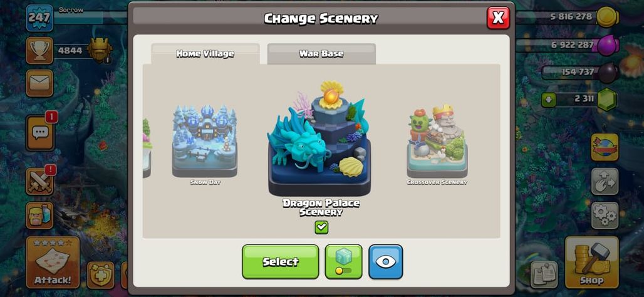Add gems with the green plus

tap(548, 100)
